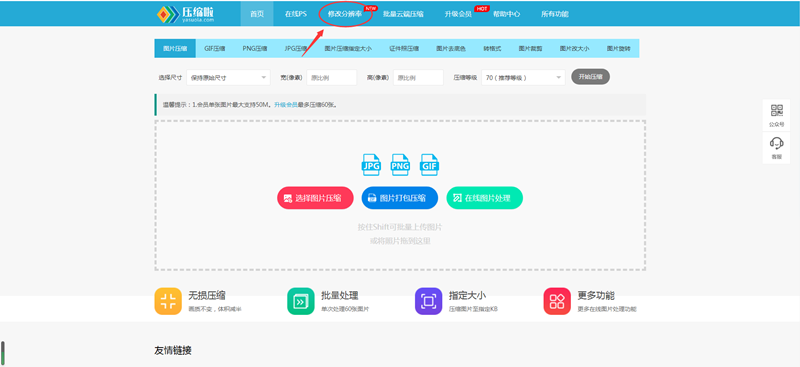The image size is (800, 367).
Task: Switch to the 图片裁剪 tab
Action: tap(531, 48)
